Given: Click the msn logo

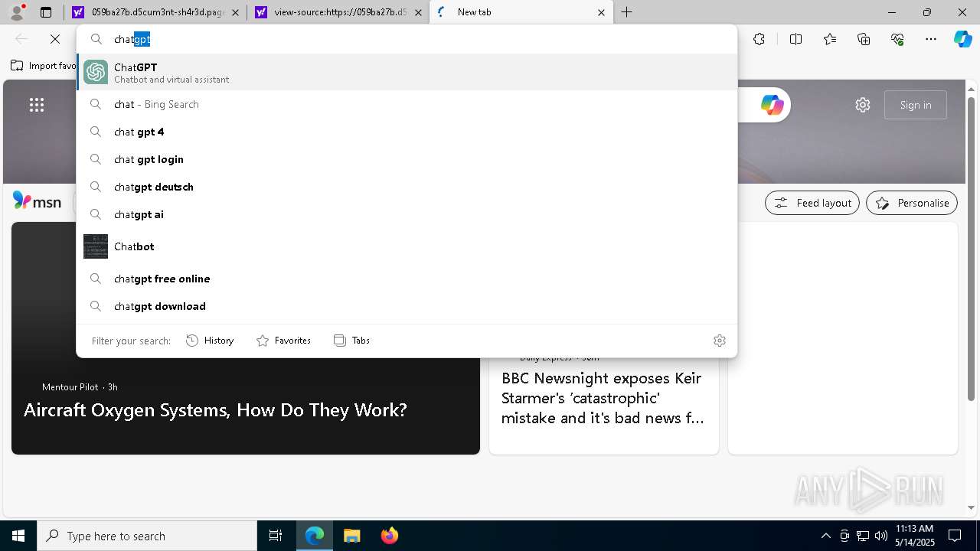Looking at the screenshot, I should tap(37, 201).
